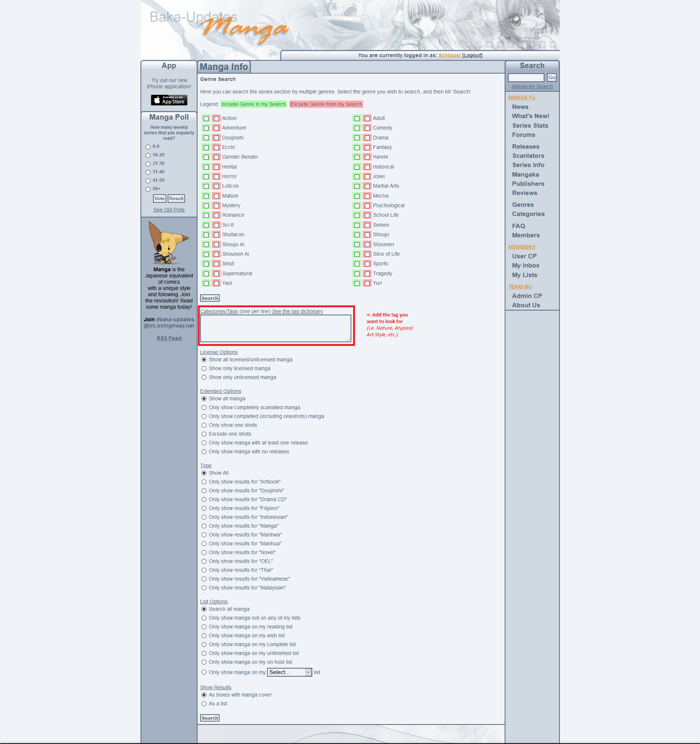
Task: Choose Show only licensed manga
Action: (204, 369)
